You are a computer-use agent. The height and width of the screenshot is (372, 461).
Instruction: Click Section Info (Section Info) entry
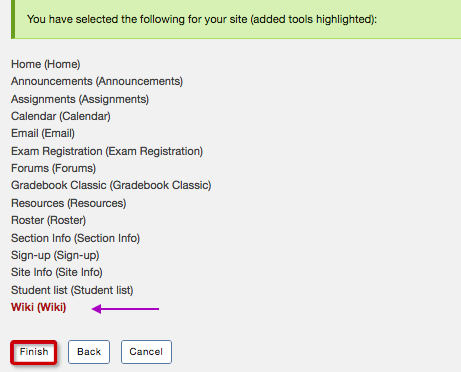(x=76, y=238)
